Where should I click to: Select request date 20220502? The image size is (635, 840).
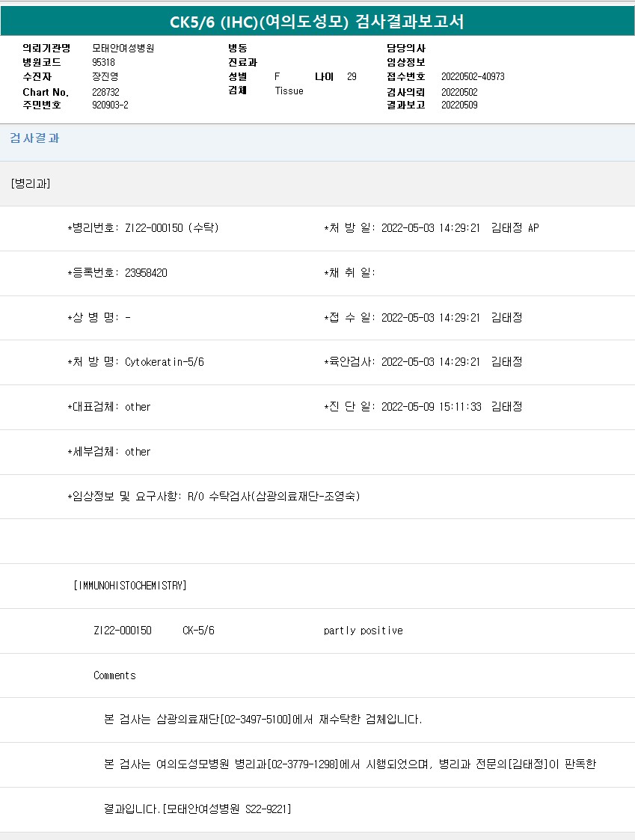[460, 92]
